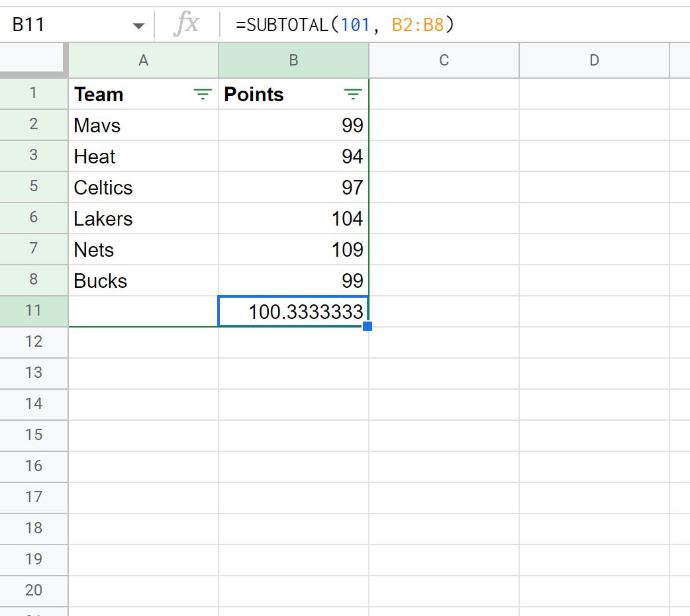Select row 1 header
Viewport: 690px width, 616px height.
(x=34, y=94)
